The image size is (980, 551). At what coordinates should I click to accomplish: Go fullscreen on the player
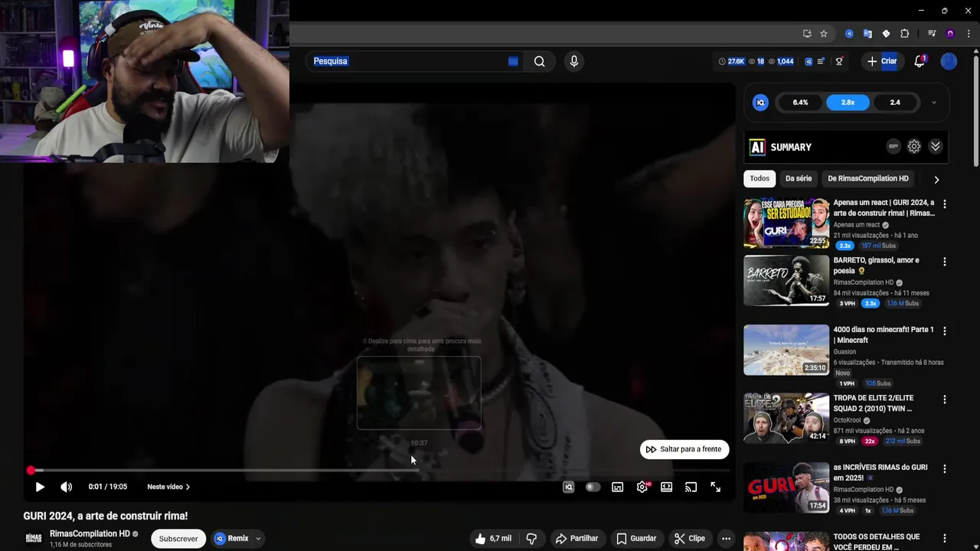715,487
